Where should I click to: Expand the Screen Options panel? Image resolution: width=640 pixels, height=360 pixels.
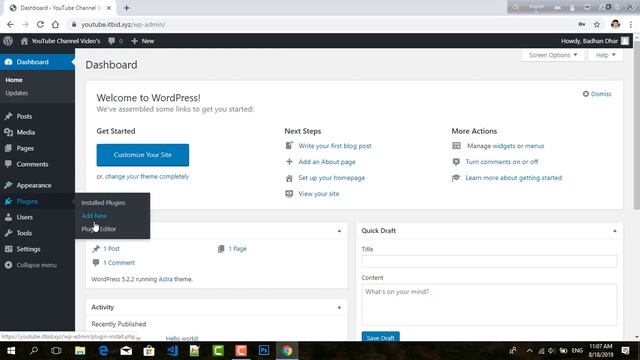click(x=553, y=55)
